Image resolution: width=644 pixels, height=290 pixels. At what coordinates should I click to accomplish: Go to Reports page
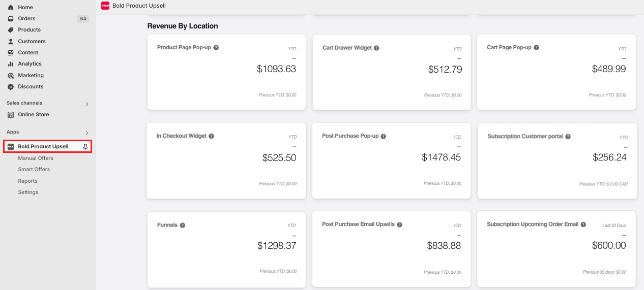point(28,181)
